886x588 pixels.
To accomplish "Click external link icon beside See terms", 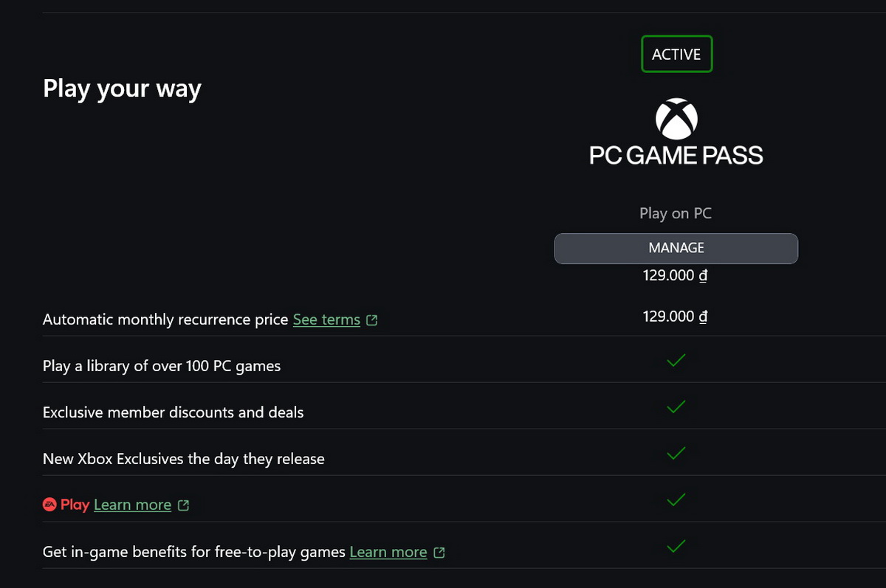I will click(x=371, y=320).
